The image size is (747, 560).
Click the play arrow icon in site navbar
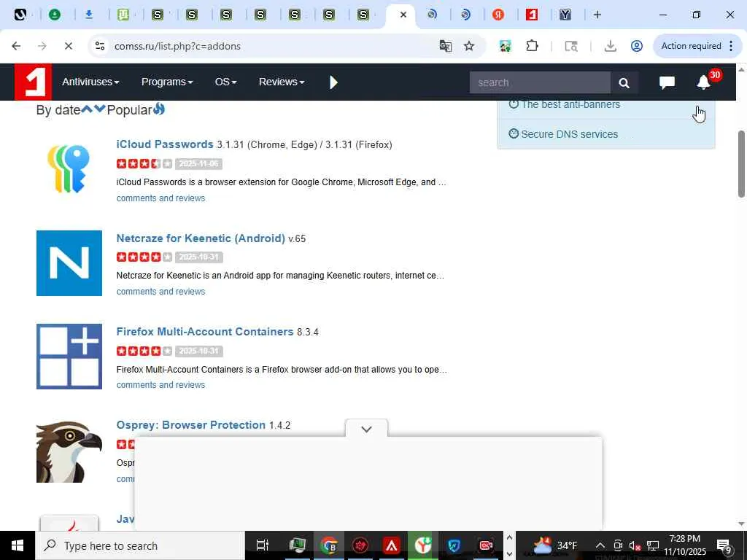[x=333, y=82]
